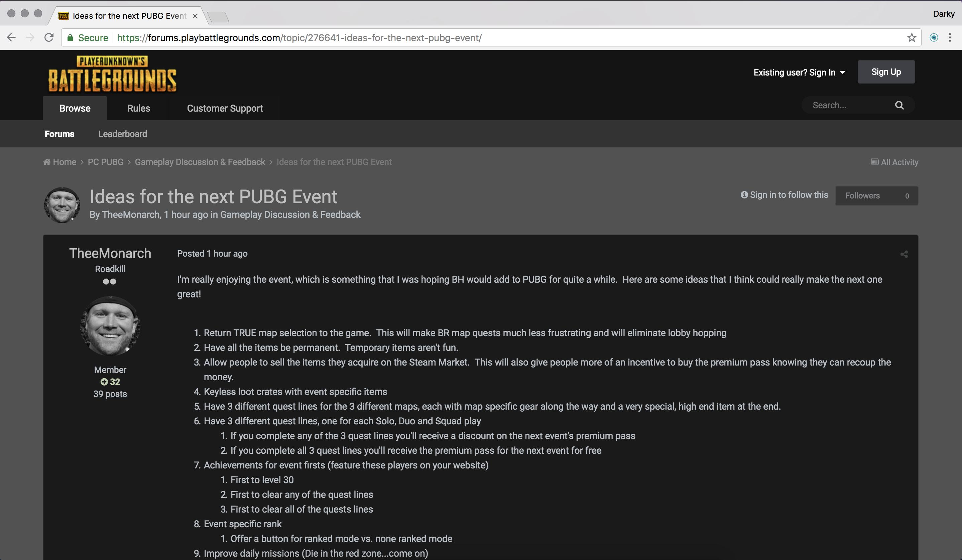Click the Darky profile name in Chrome
Image resolution: width=962 pixels, height=560 pixels.
[944, 14]
